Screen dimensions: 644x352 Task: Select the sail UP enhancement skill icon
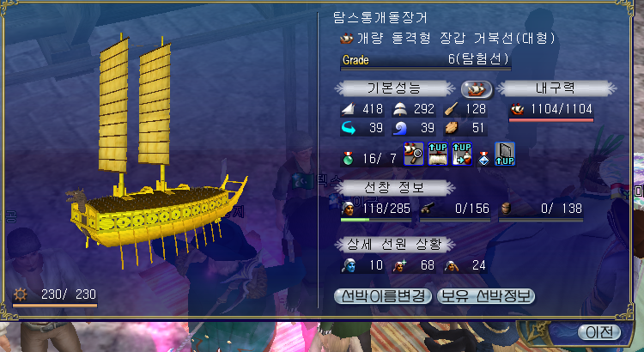pyautogui.click(x=438, y=154)
